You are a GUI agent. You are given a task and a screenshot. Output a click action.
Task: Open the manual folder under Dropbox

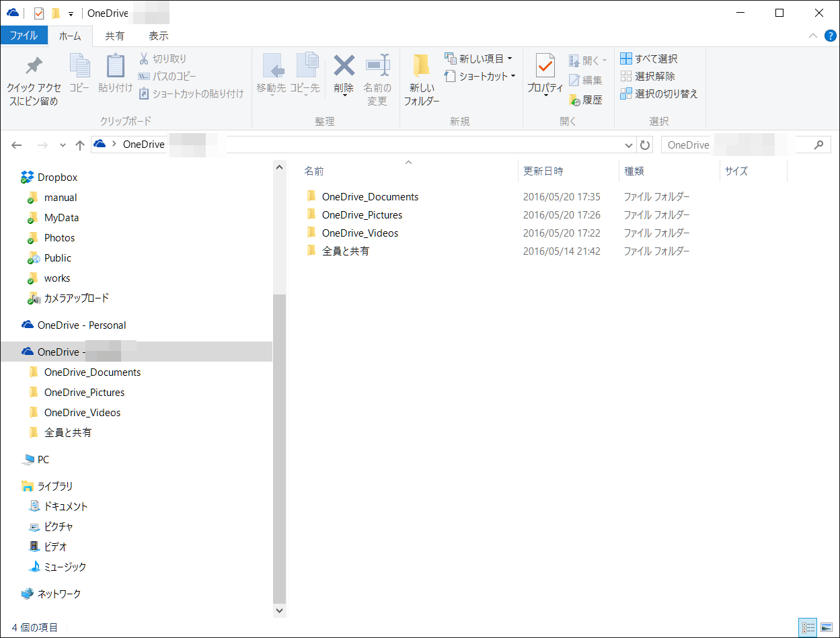click(x=61, y=198)
